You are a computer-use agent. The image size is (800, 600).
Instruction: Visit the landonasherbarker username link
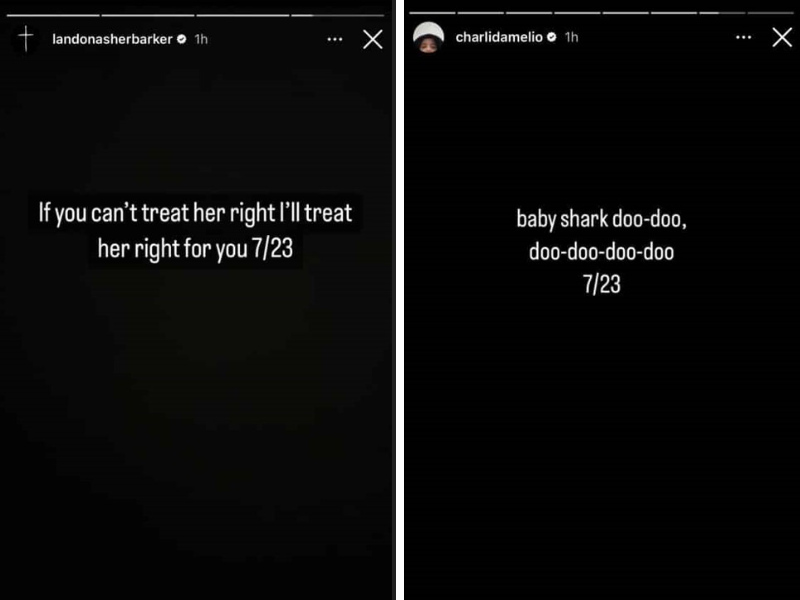click(x=112, y=39)
